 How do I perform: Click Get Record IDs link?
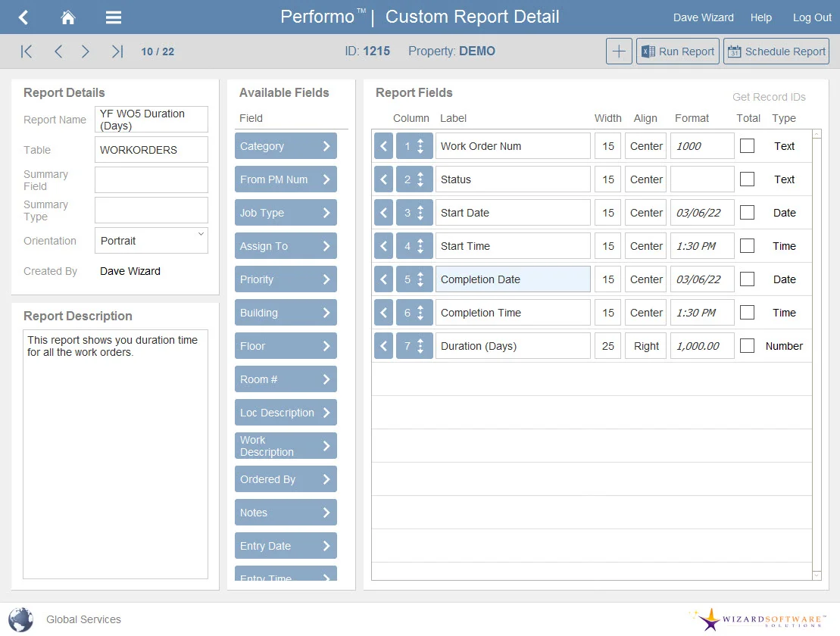(769, 97)
